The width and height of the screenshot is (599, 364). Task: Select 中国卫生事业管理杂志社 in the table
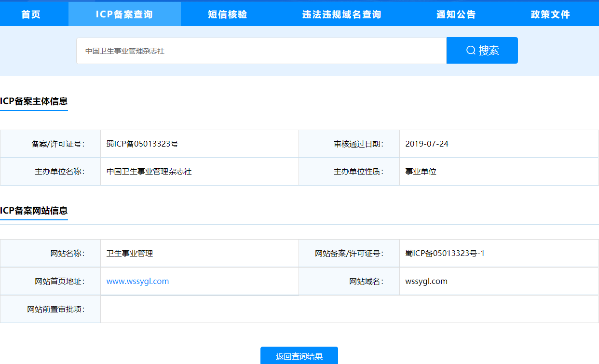(x=149, y=171)
